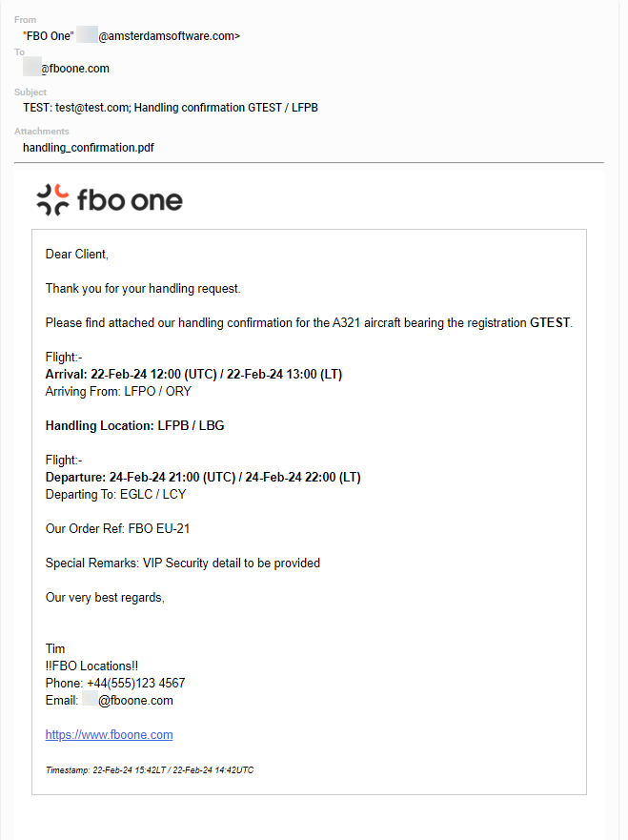Image resolution: width=628 pixels, height=840 pixels.
Task: Click the sender address @amsterdamsoftware.com
Action: tap(170, 36)
